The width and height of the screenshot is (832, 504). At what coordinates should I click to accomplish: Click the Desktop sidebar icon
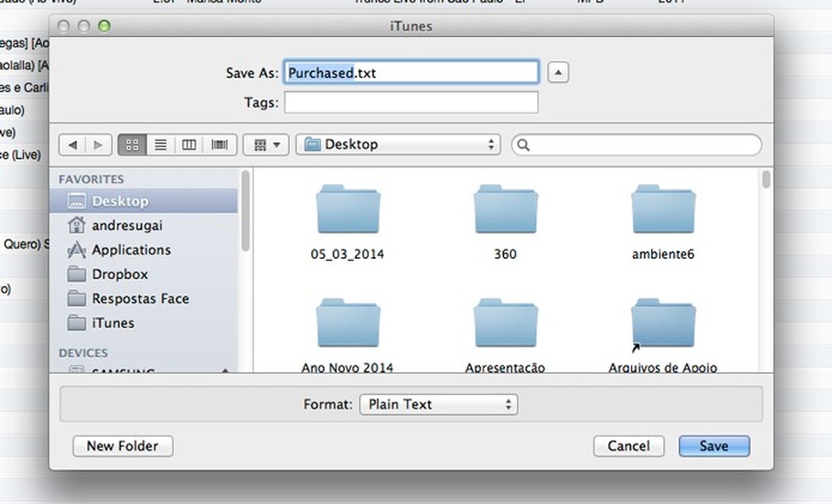click(x=76, y=201)
